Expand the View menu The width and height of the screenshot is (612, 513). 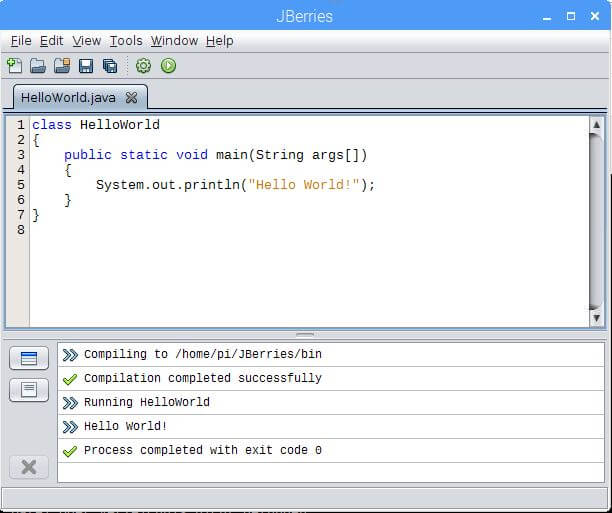pos(86,41)
